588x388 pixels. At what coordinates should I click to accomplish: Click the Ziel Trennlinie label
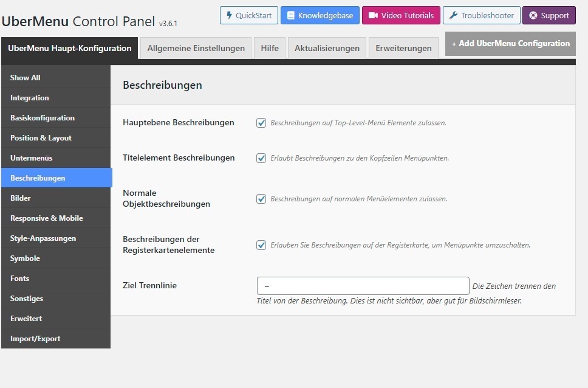149,285
